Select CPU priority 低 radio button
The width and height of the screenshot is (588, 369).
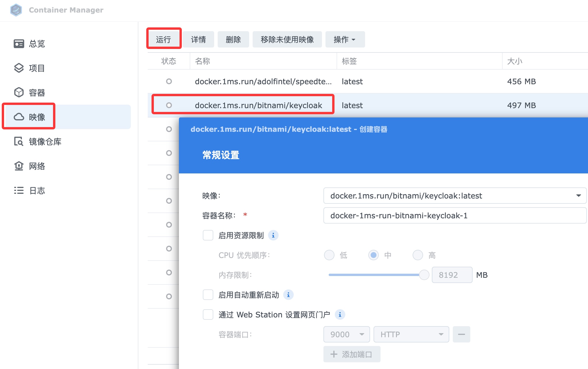(x=329, y=255)
